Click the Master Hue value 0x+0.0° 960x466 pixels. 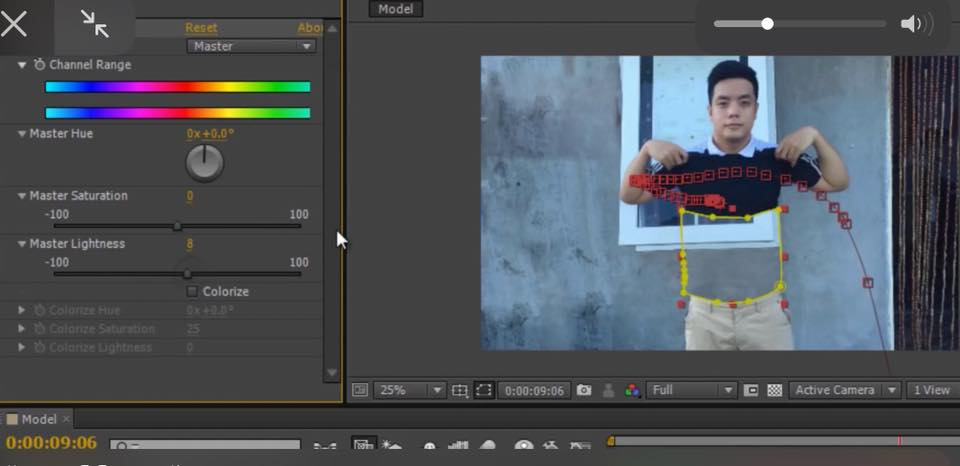pyautogui.click(x=210, y=133)
